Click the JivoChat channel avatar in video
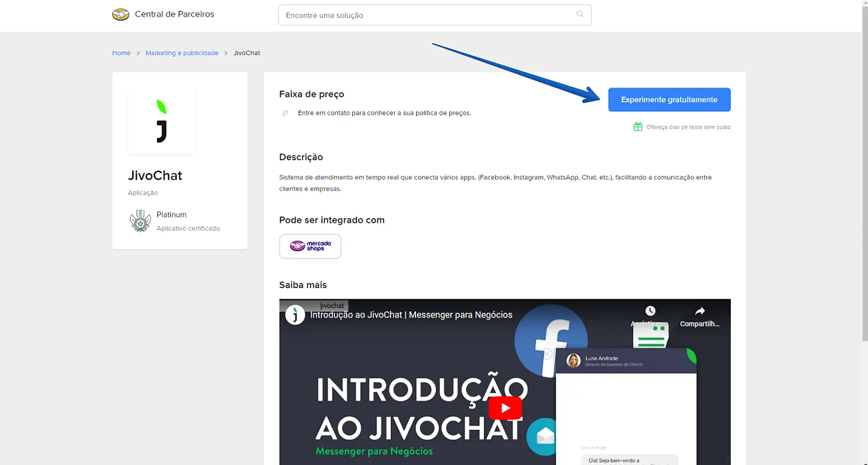This screenshot has width=868, height=465. 295,315
